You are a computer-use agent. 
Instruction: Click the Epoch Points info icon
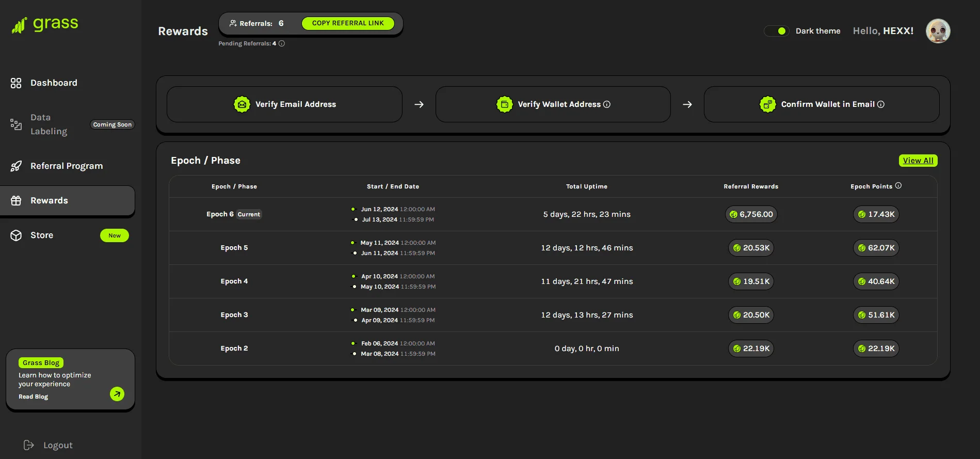tap(898, 186)
